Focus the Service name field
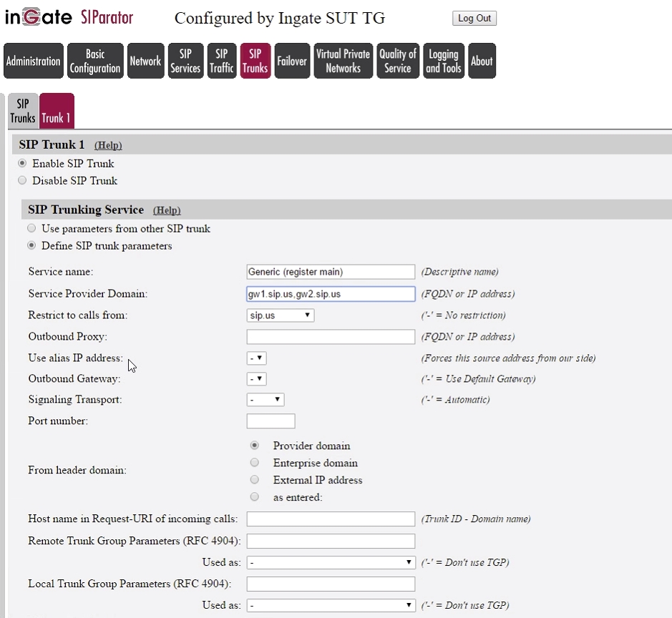The width and height of the screenshot is (672, 618). (331, 272)
